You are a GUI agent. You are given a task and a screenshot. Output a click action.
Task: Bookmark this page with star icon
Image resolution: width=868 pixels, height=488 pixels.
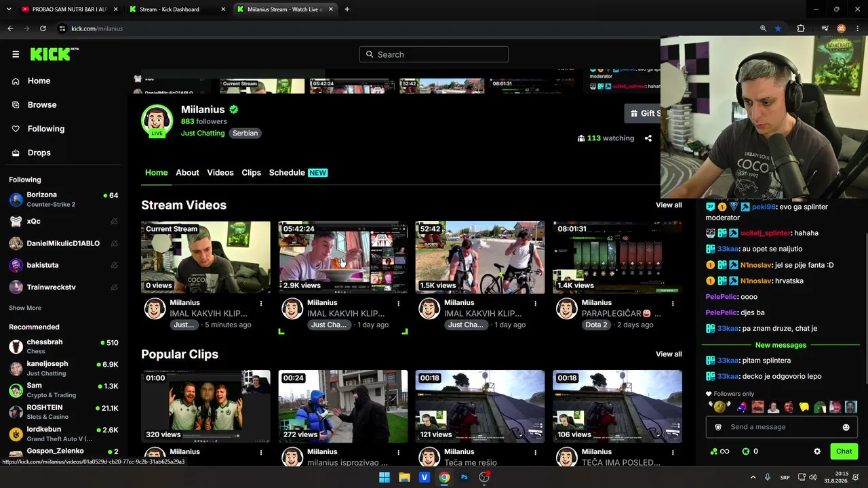tap(778, 28)
